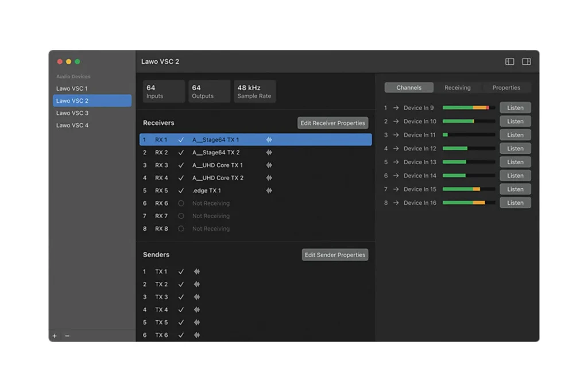Click the waveform icon next to TX 1
Screen dimensions: 588x392
(x=197, y=272)
